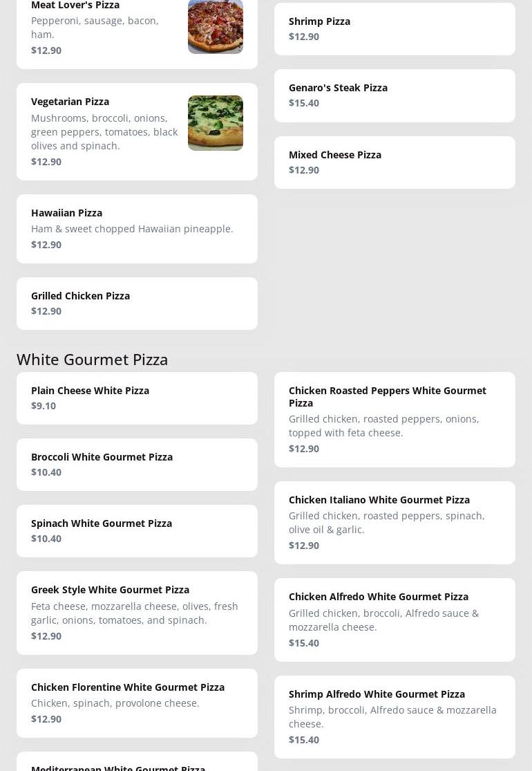
Task: Select Plain Cheese White Pizza
Action: coord(137,398)
